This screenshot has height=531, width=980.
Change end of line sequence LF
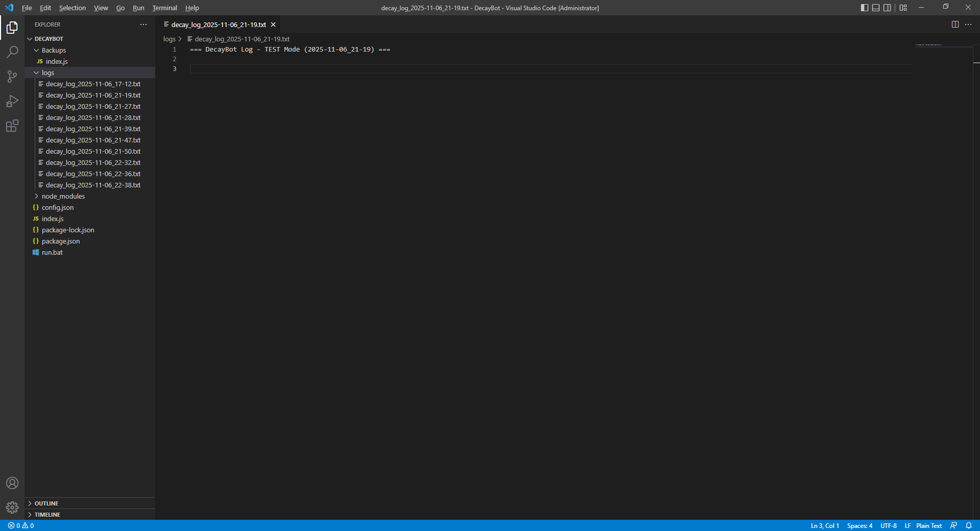pos(908,525)
